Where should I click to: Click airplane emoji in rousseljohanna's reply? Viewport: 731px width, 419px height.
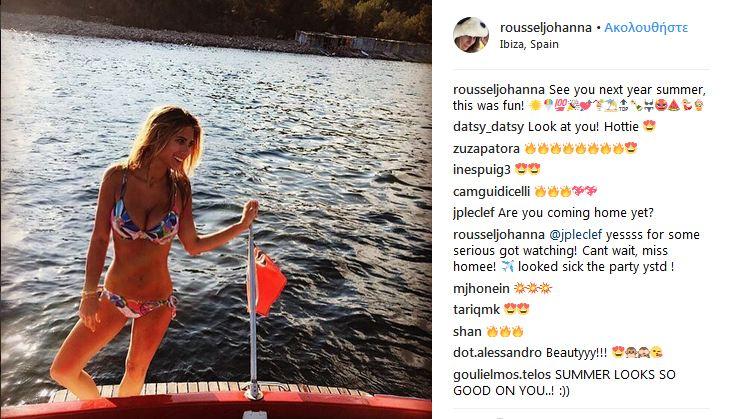pyautogui.click(x=508, y=267)
